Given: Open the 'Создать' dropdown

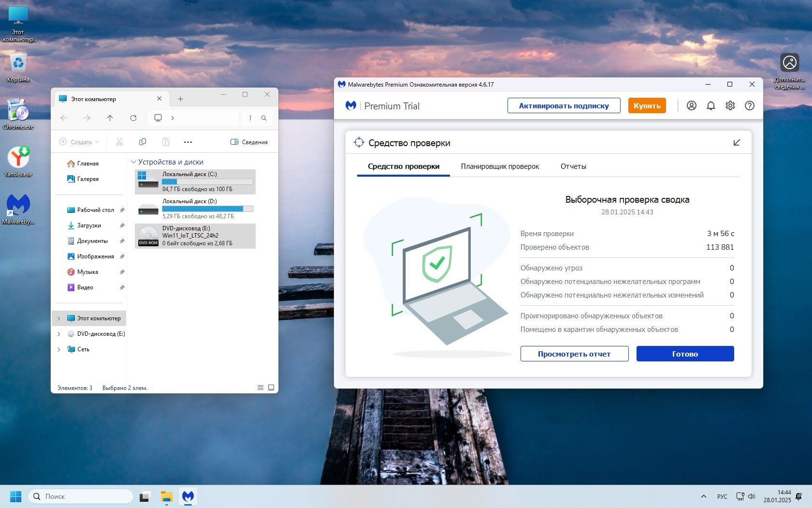Looking at the screenshot, I should tap(79, 142).
